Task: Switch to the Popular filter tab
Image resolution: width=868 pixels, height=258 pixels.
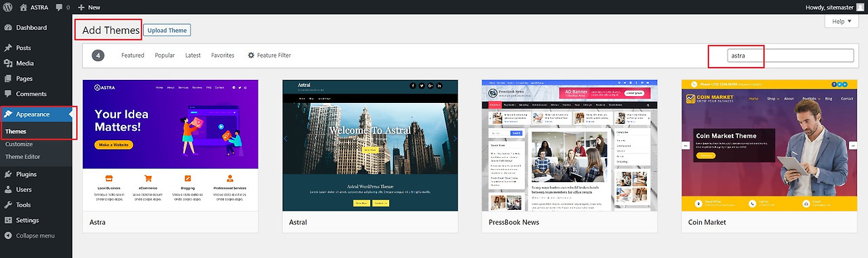Action: pyautogui.click(x=165, y=56)
